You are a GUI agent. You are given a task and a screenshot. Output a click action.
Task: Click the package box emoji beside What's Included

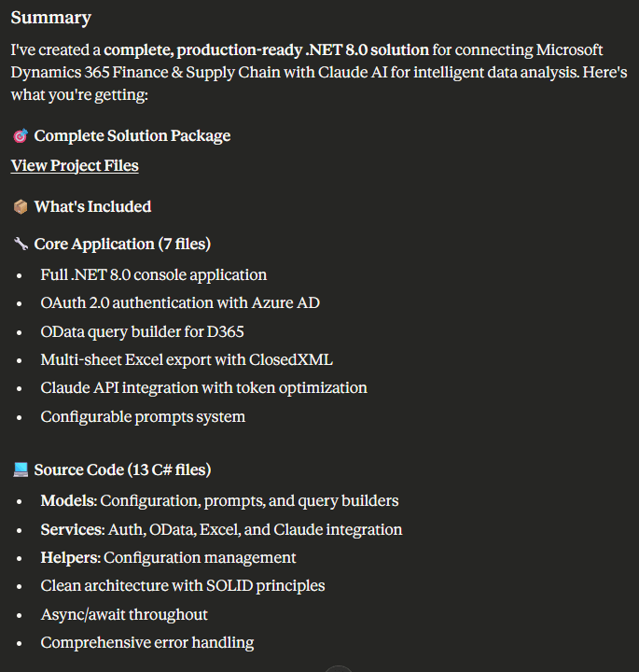pos(20,207)
